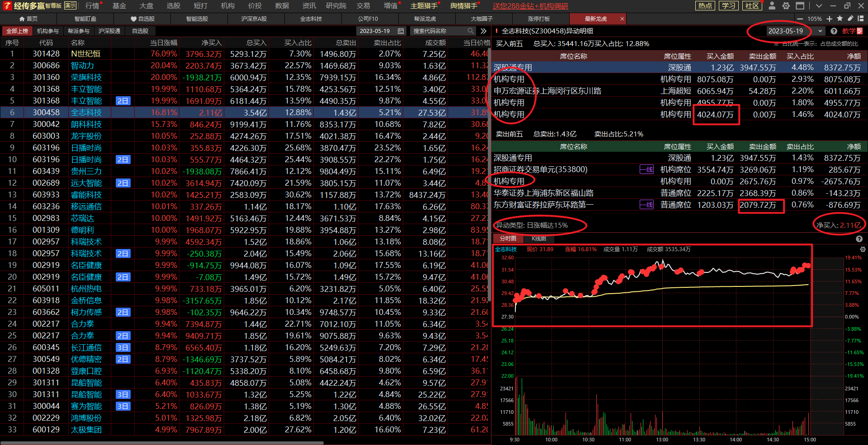Click the 3日 badge for 长江通信

pyautogui.click(x=123, y=347)
